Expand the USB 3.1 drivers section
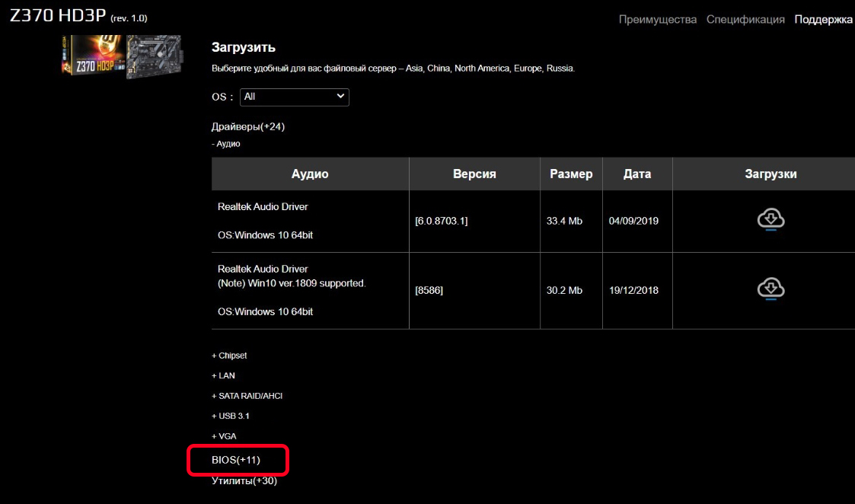 point(230,416)
